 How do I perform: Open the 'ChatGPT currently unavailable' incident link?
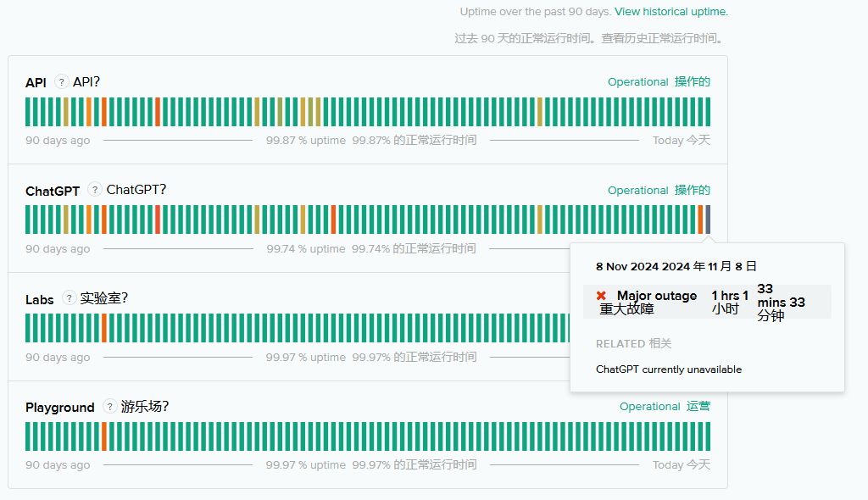[668, 369]
